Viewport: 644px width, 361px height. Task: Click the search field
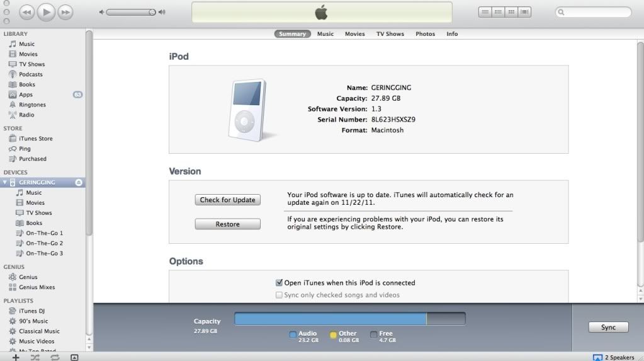point(594,13)
